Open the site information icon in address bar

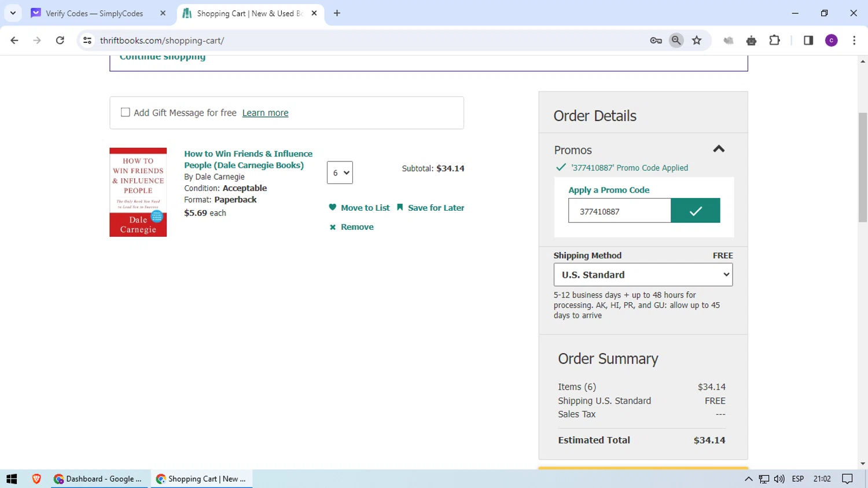pos(87,41)
